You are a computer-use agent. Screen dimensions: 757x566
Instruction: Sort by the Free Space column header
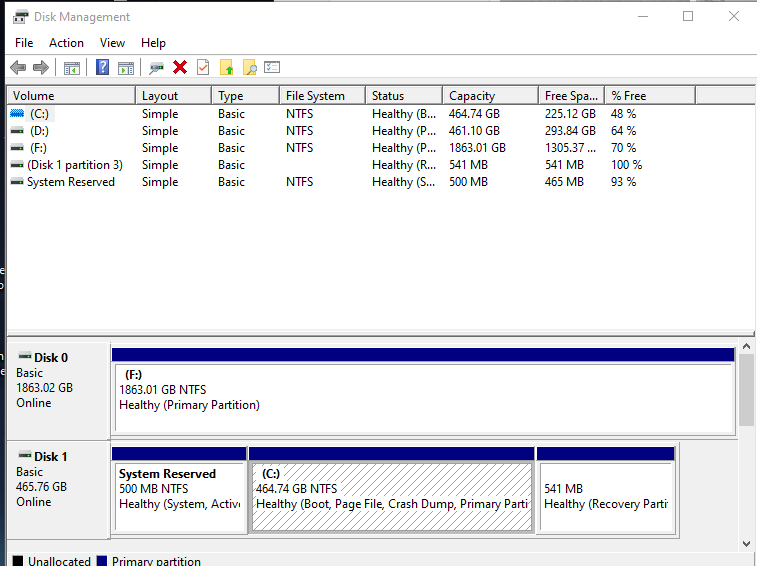tap(572, 96)
